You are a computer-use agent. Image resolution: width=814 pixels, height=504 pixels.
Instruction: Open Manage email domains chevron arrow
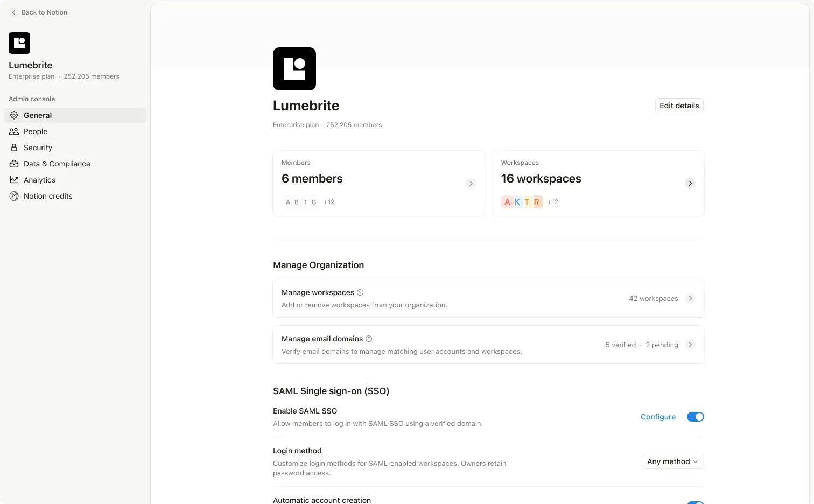(x=690, y=345)
